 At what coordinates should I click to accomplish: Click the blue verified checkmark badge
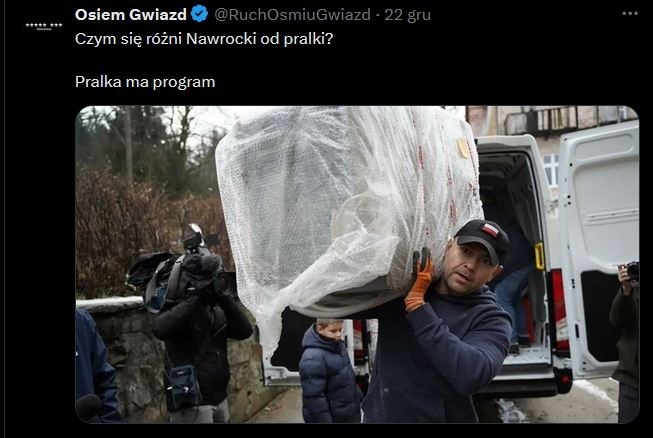click(199, 14)
